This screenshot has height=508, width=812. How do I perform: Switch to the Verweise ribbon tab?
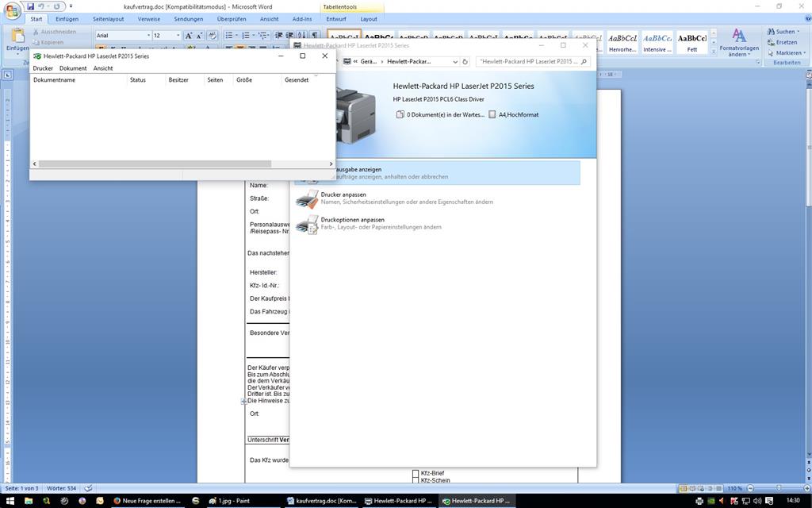coord(148,19)
